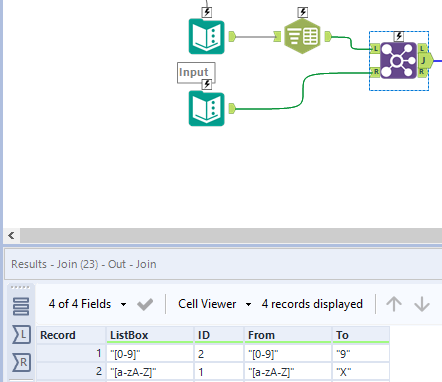Click the ListBox column header
This screenshot has height=382, width=442.
click(x=150, y=335)
